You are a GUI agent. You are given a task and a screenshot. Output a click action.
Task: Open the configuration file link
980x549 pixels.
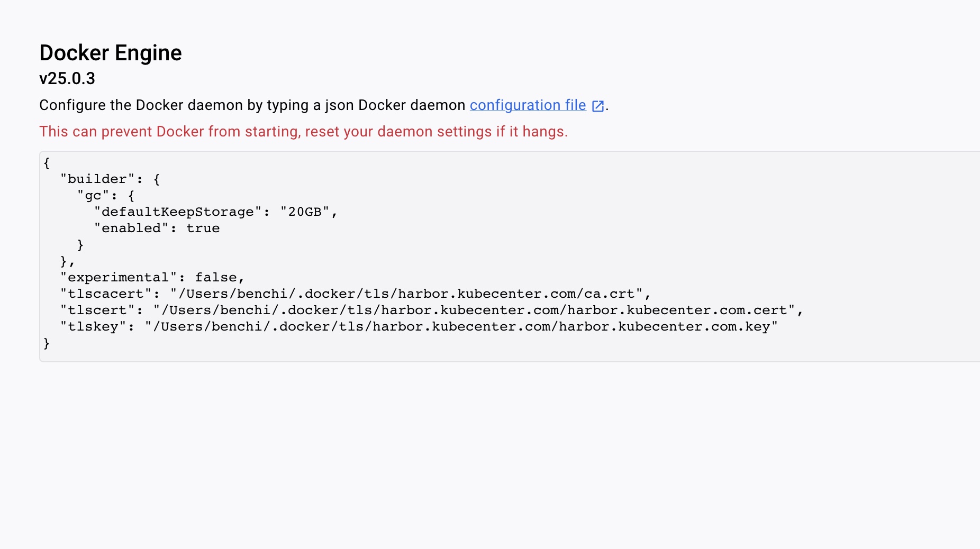coord(528,105)
